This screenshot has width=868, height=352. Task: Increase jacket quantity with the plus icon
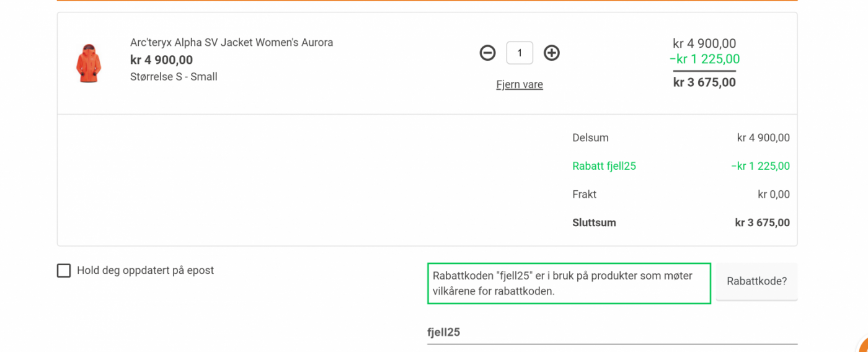click(x=551, y=53)
